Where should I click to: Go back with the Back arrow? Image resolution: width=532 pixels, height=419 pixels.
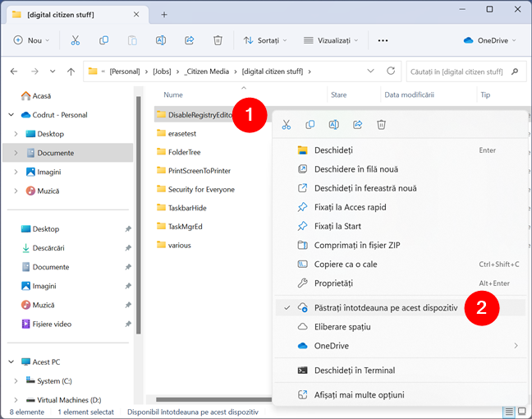(x=14, y=71)
